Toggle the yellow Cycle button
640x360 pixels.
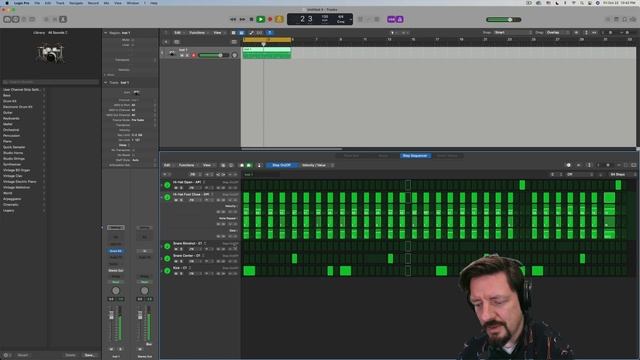point(279,19)
